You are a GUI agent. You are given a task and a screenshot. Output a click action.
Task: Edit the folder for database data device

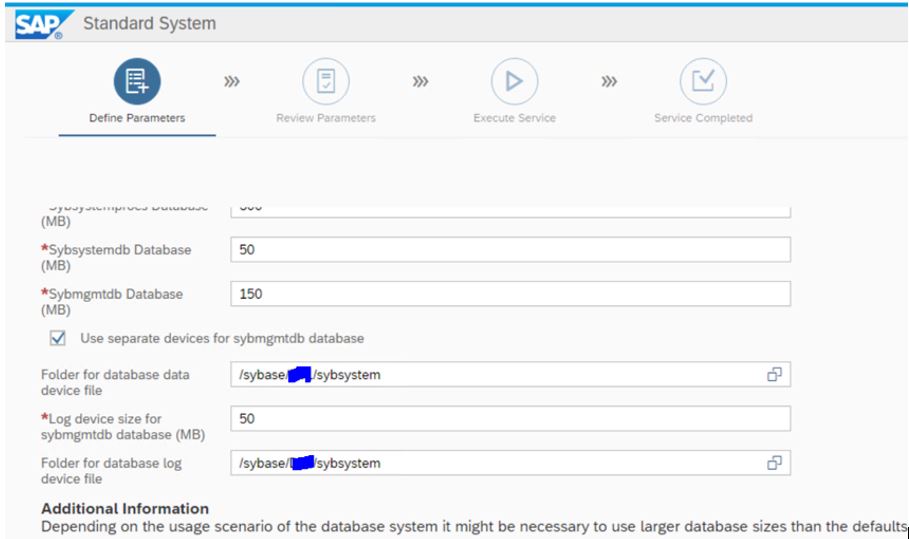510,374
